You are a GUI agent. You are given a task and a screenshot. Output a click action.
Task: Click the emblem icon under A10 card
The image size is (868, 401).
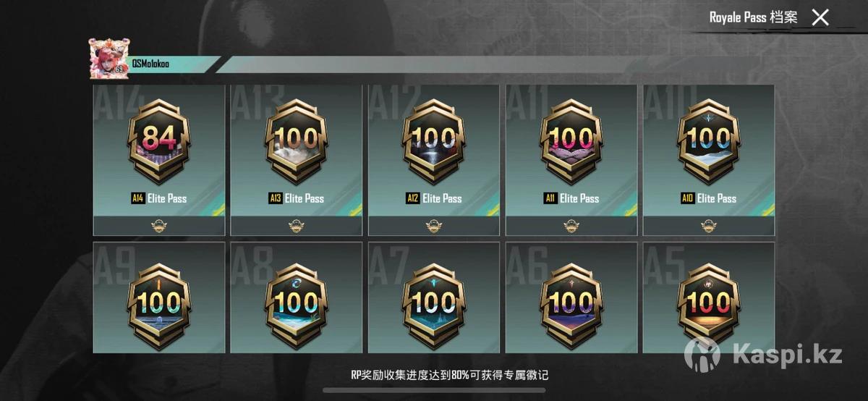[x=709, y=226]
